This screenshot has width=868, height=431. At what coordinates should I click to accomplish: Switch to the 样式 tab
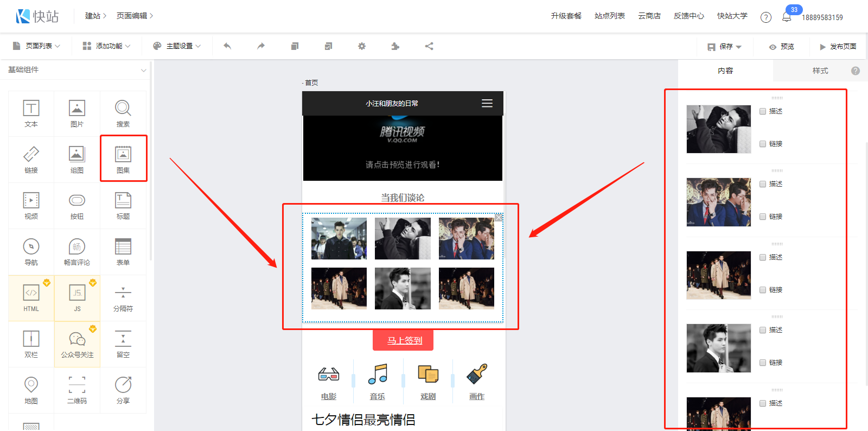pyautogui.click(x=820, y=71)
